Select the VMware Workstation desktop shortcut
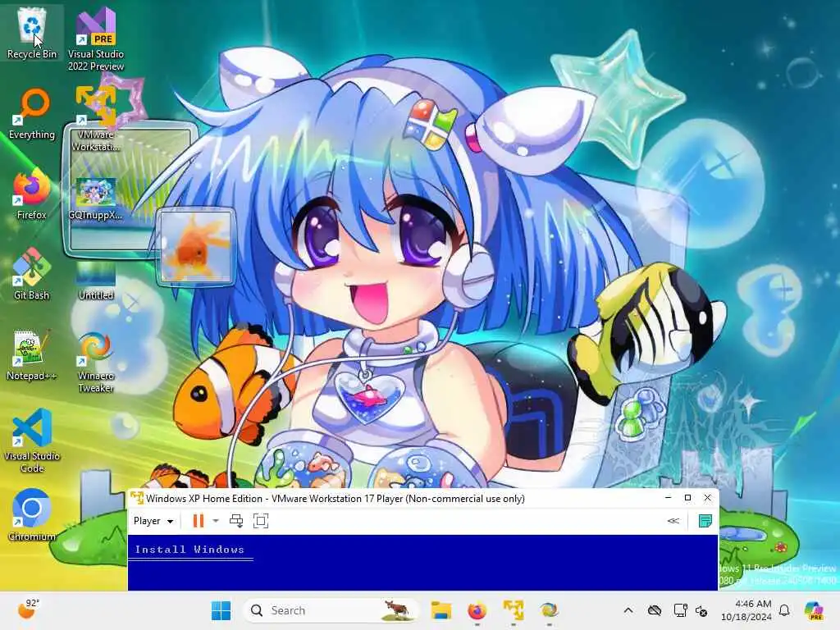Viewport: 840px width, 630px height. [96, 119]
